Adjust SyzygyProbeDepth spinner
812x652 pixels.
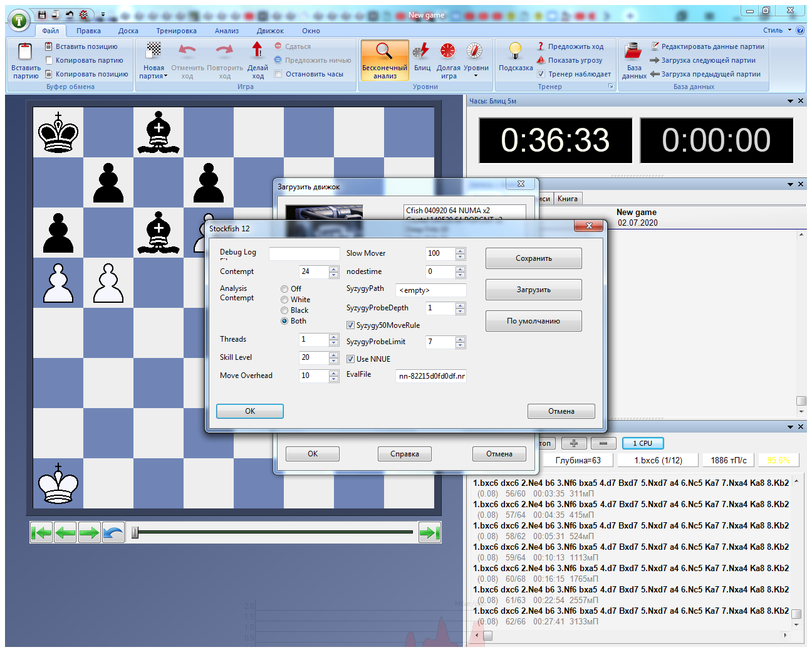[461, 308]
